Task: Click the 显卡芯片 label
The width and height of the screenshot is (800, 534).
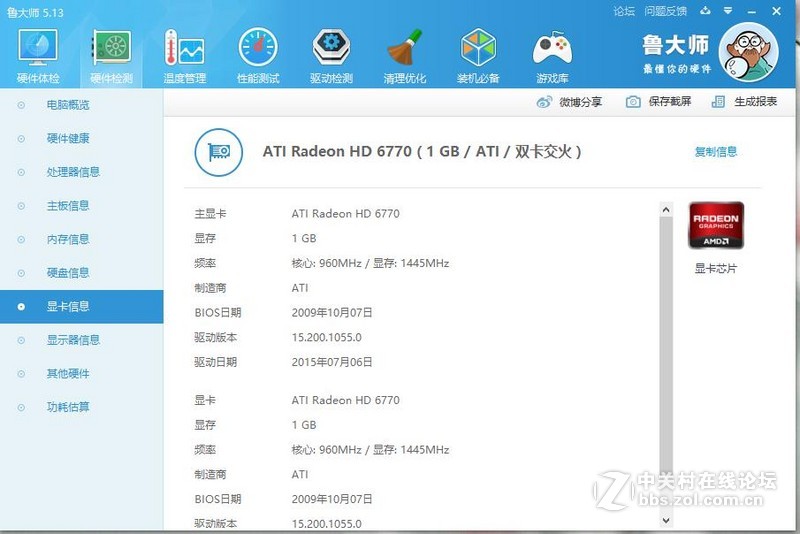Action: [716, 268]
